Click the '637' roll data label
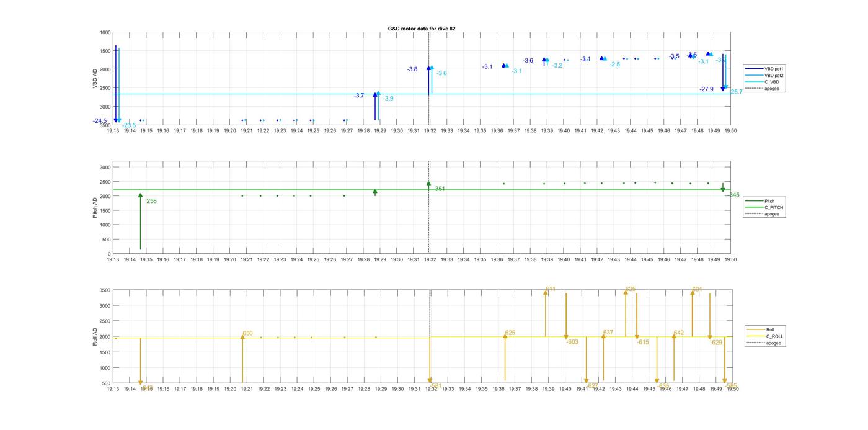Image resolution: width=868 pixels, height=430 pixels. point(608,333)
